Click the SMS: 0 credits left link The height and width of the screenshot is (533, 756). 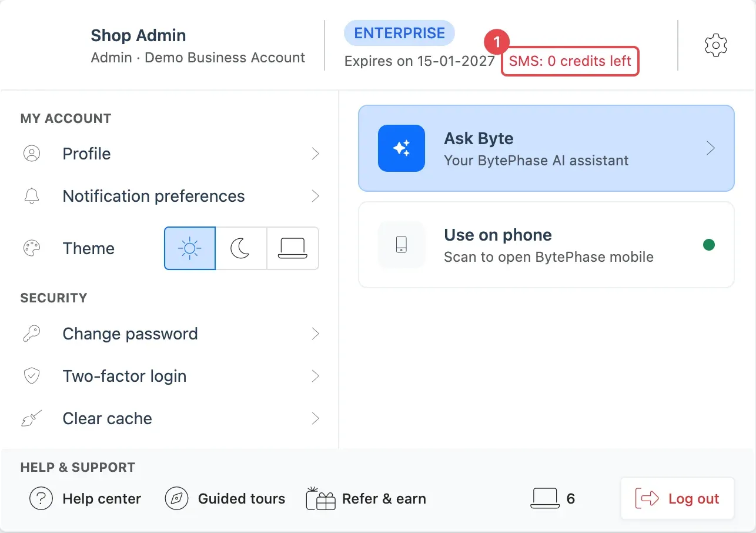[x=570, y=61]
